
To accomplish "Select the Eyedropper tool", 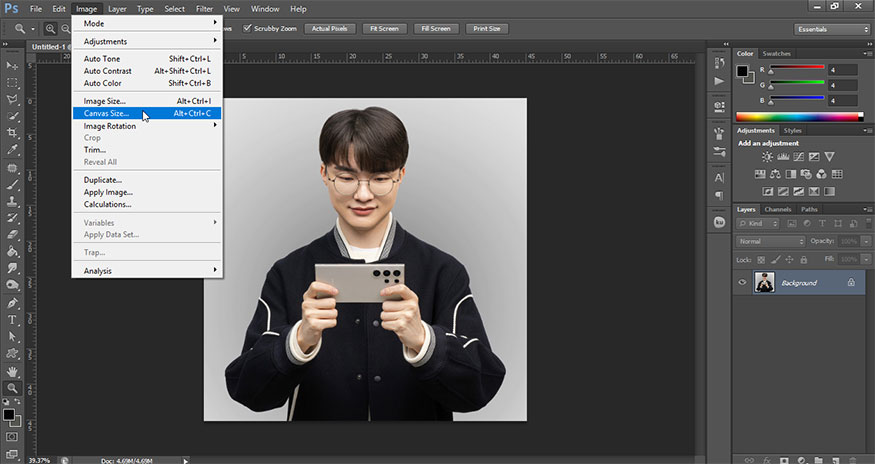I will pos(13,150).
